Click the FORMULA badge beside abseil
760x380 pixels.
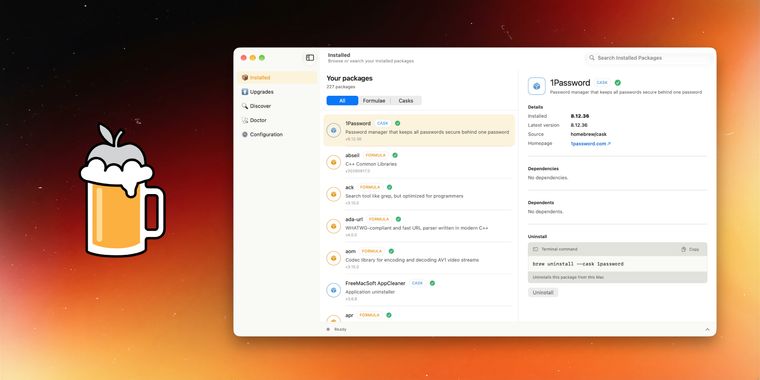click(x=376, y=155)
